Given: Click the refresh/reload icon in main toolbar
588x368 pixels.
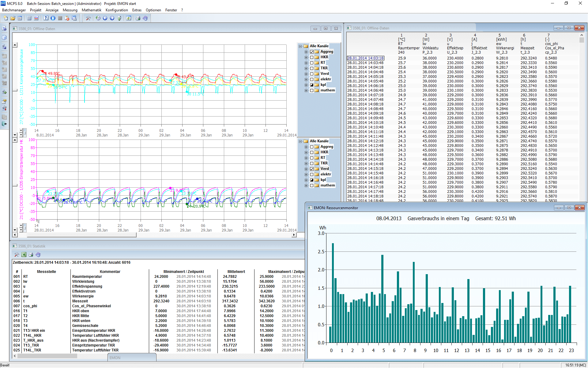Looking at the screenshot, I should click(98, 18).
